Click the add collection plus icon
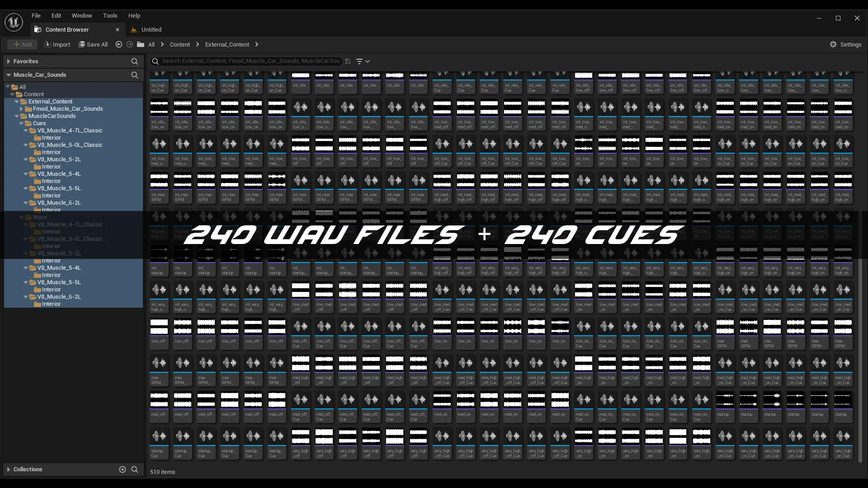868x488 pixels. 122,469
